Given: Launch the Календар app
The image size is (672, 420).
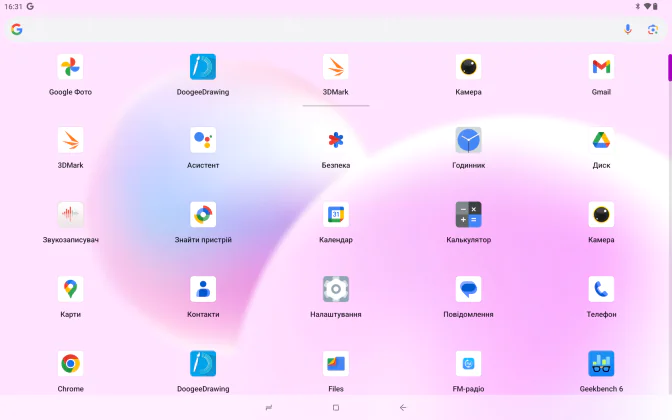Looking at the screenshot, I should [336, 215].
